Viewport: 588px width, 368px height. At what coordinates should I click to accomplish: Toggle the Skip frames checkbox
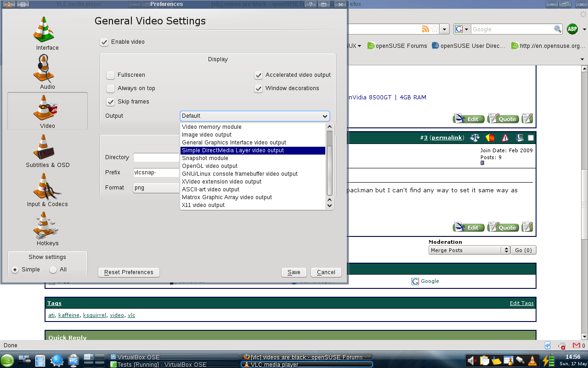point(110,102)
